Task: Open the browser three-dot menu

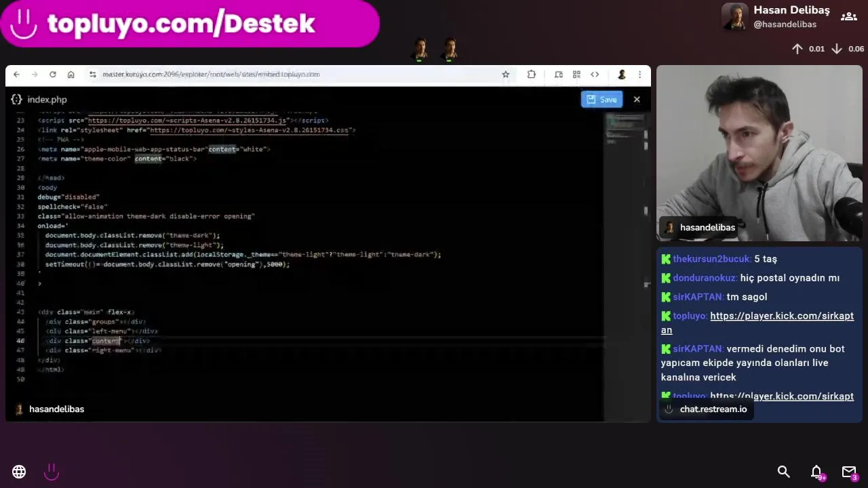Action: click(x=639, y=75)
